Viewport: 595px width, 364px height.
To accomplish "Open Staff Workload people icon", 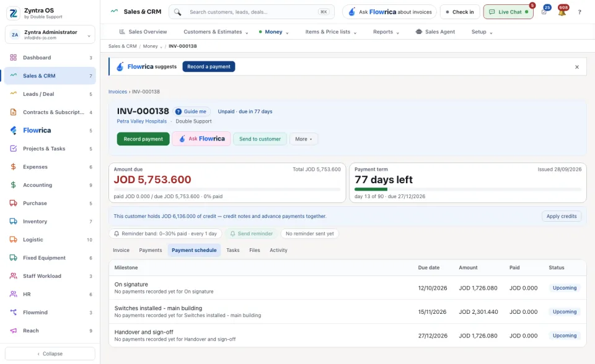I will pos(13,275).
